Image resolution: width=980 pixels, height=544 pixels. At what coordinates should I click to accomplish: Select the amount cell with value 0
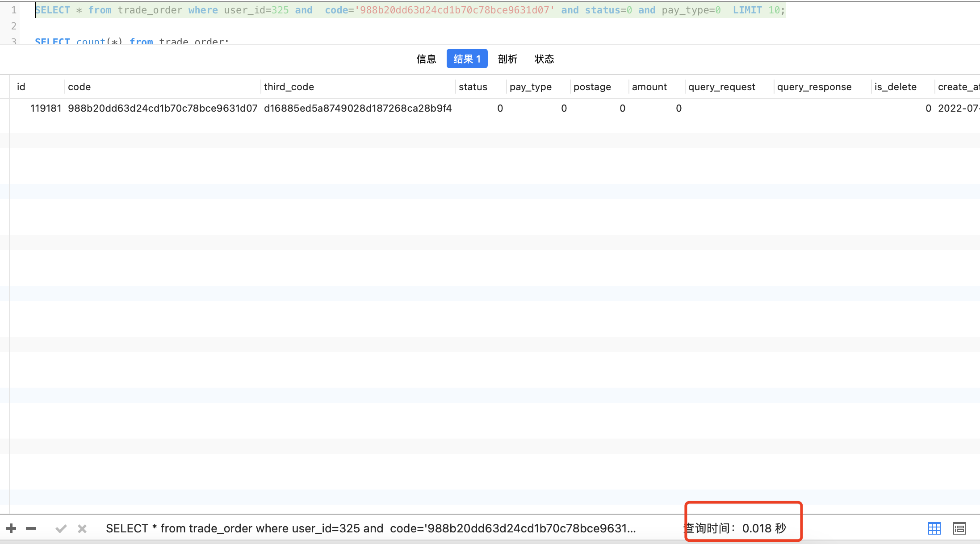click(x=678, y=108)
